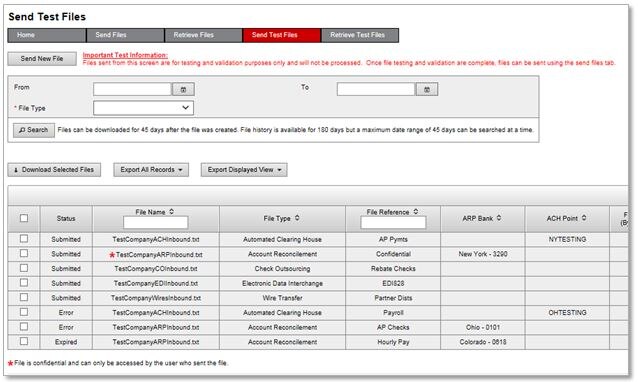
Task: Select TestCompanyWiresInbound.txt file name
Action: click(x=156, y=298)
